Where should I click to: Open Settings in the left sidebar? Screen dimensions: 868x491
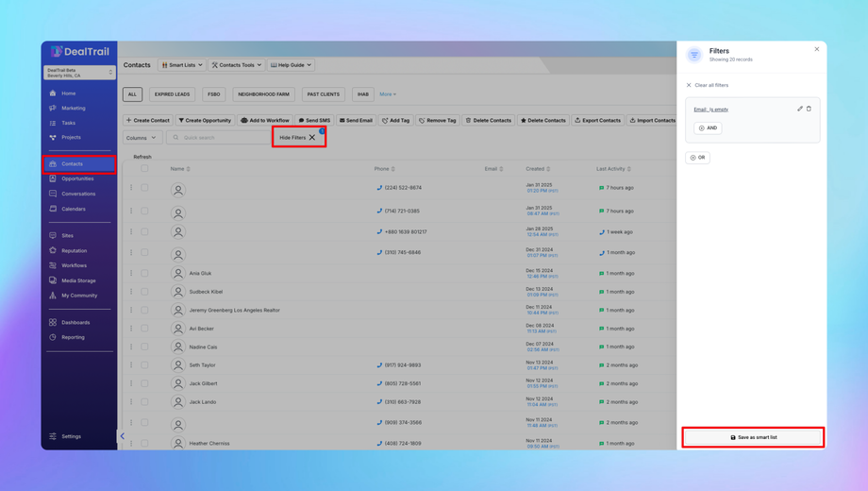pyautogui.click(x=71, y=436)
